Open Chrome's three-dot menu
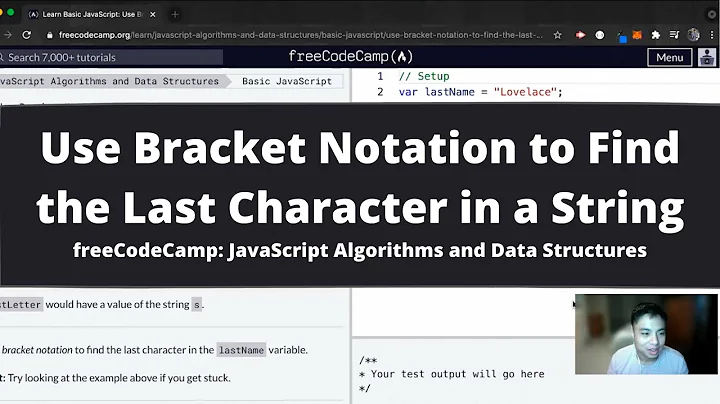The height and width of the screenshot is (404, 720). (712, 35)
